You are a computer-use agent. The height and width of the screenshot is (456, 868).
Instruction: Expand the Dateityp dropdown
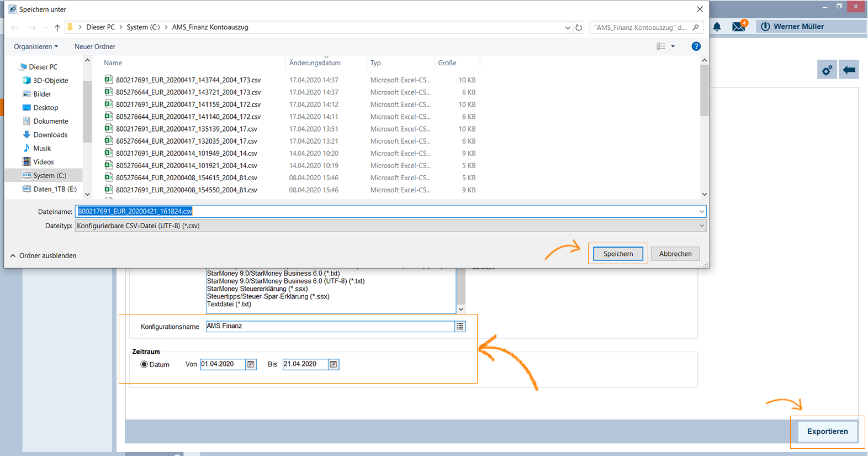tap(701, 226)
